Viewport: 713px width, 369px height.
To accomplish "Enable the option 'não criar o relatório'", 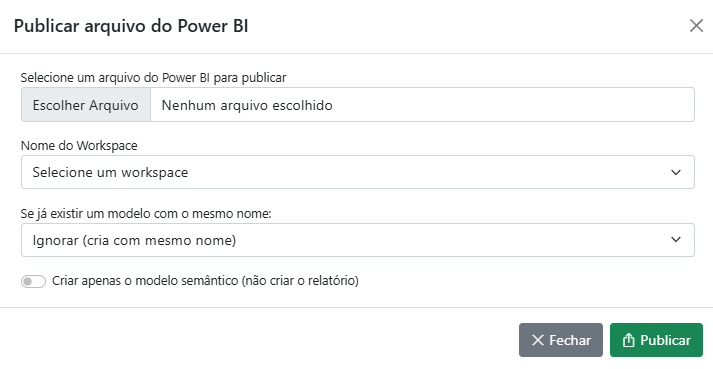I will pos(33,281).
